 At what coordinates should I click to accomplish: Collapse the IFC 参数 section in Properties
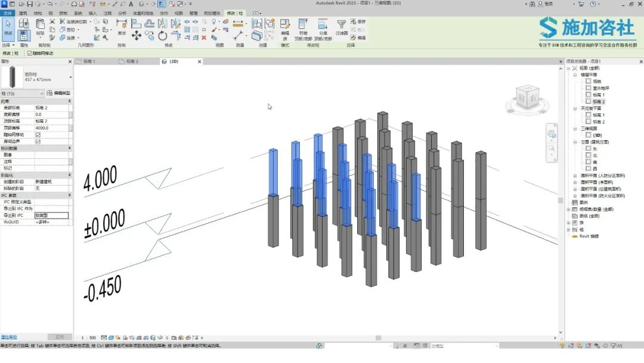pos(69,195)
